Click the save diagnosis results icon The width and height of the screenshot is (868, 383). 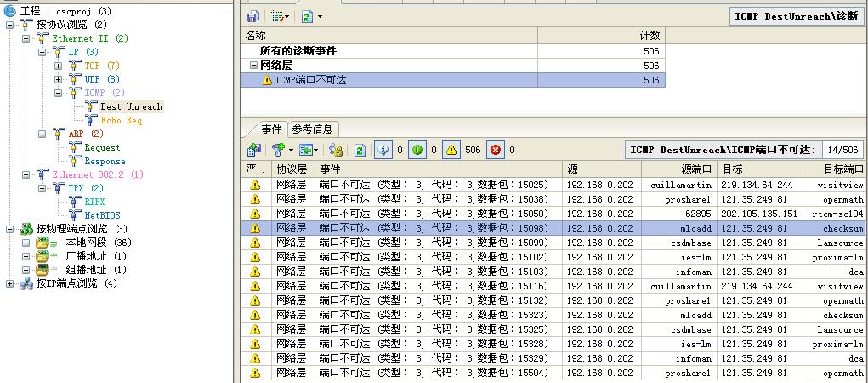tap(253, 17)
